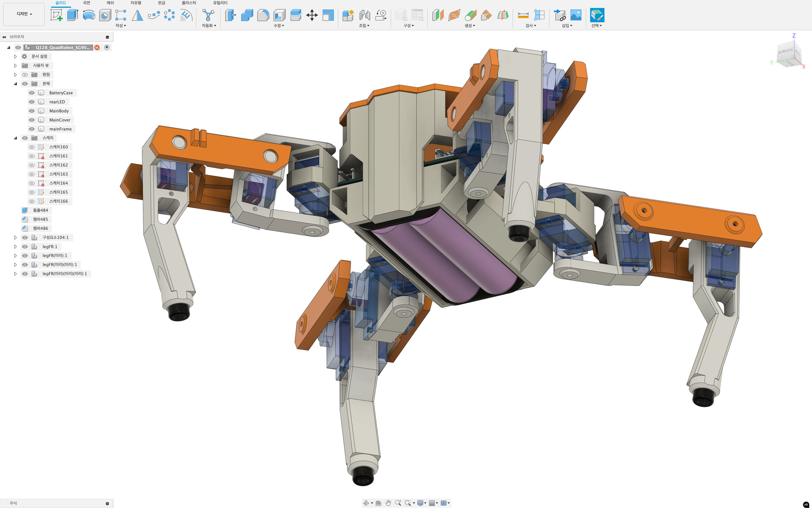Open the 디자인 workspace dropdown
Image resolution: width=812 pixels, height=508 pixels.
coord(24,14)
